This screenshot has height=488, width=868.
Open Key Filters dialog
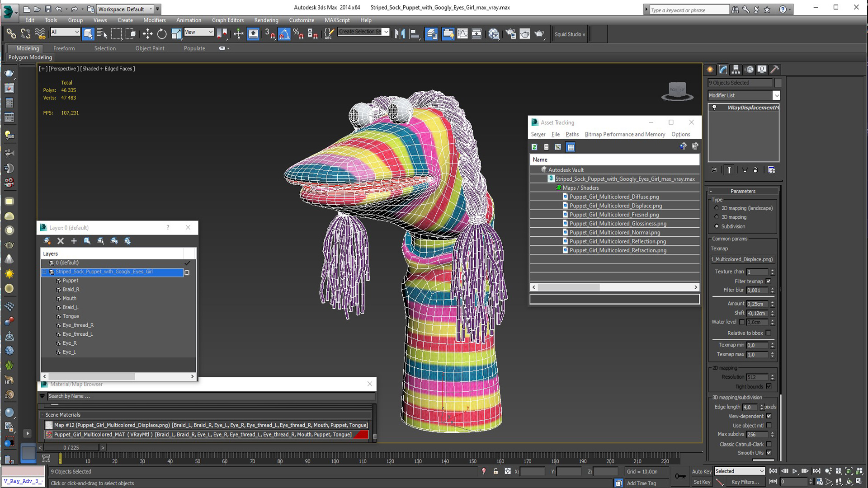745,482
